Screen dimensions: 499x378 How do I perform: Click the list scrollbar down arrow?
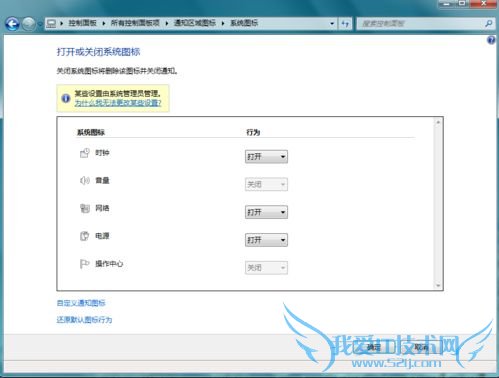(x=438, y=285)
